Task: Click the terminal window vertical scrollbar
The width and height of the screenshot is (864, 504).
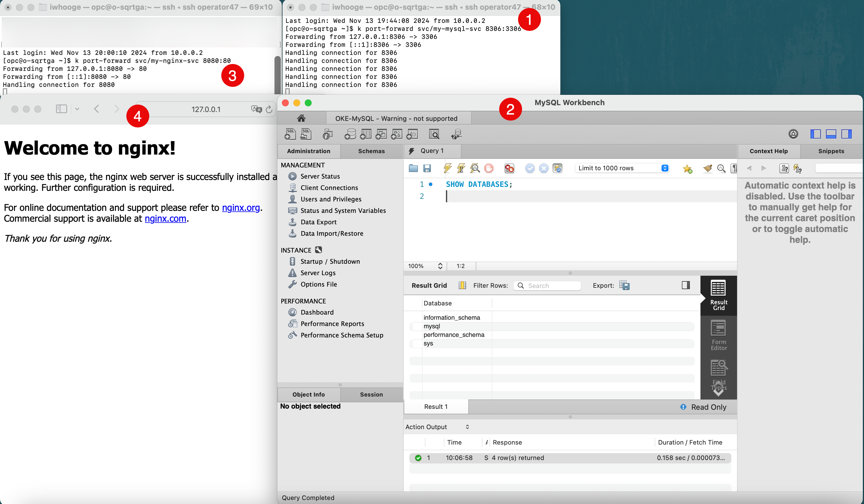Action: pyautogui.click(x=277, y=74)
